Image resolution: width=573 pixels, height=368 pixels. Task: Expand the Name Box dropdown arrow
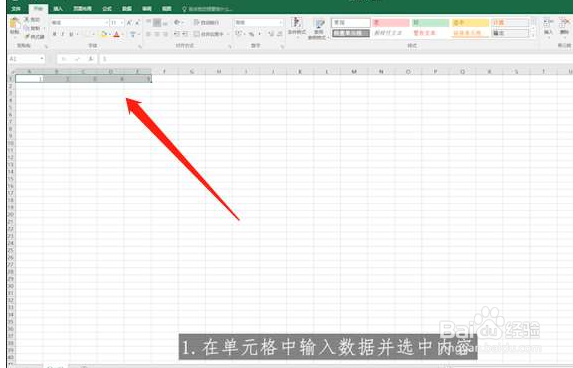tap(42, 58)
